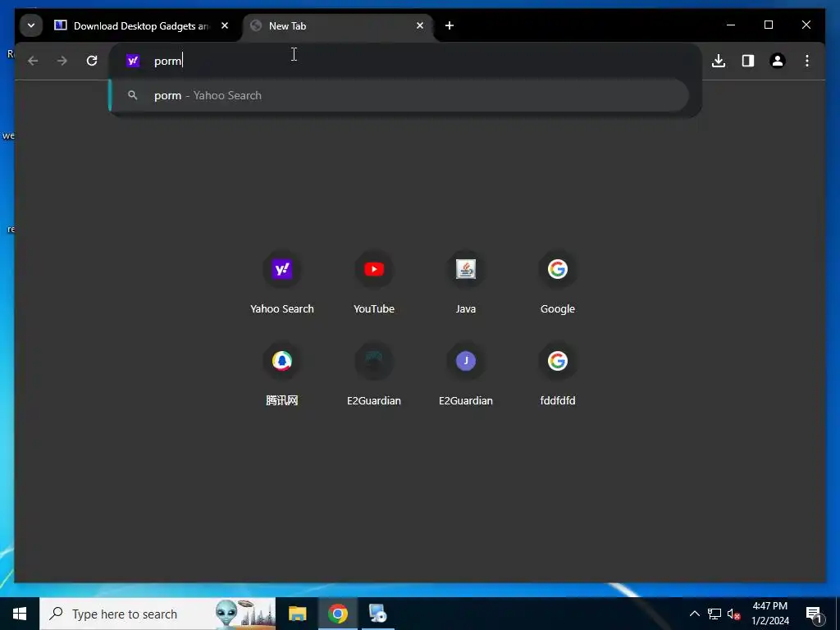Close the Chrome window
Viewport: 840px width, 630px height.
pos(806,25)
